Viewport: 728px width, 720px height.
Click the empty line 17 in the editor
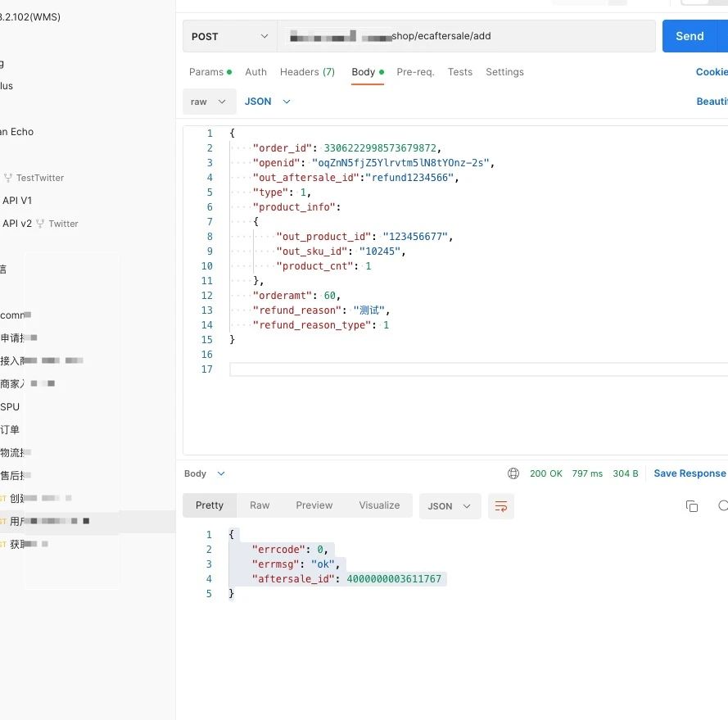click(479, 369)
